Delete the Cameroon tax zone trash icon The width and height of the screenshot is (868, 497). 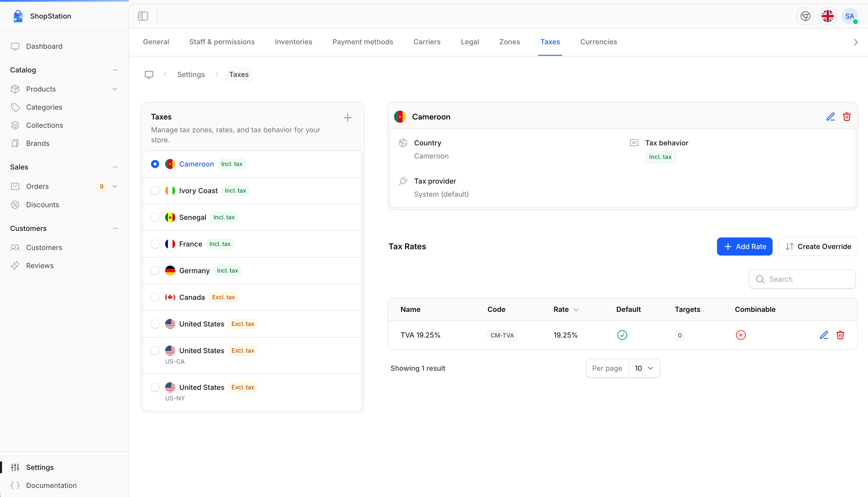coord(847,117)
